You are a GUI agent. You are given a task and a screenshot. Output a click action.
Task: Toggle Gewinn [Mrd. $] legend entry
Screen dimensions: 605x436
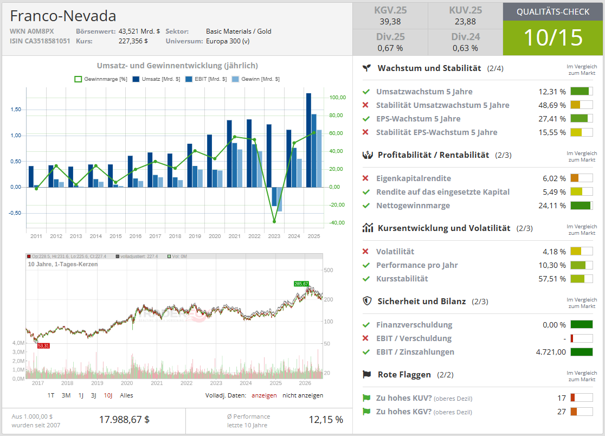[x=256, y=79]
